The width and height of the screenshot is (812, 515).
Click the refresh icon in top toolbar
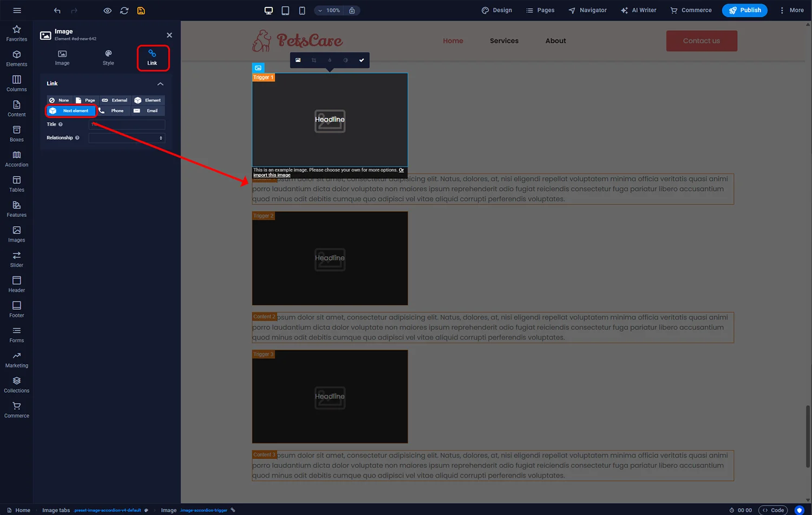(x=124, y=11)
